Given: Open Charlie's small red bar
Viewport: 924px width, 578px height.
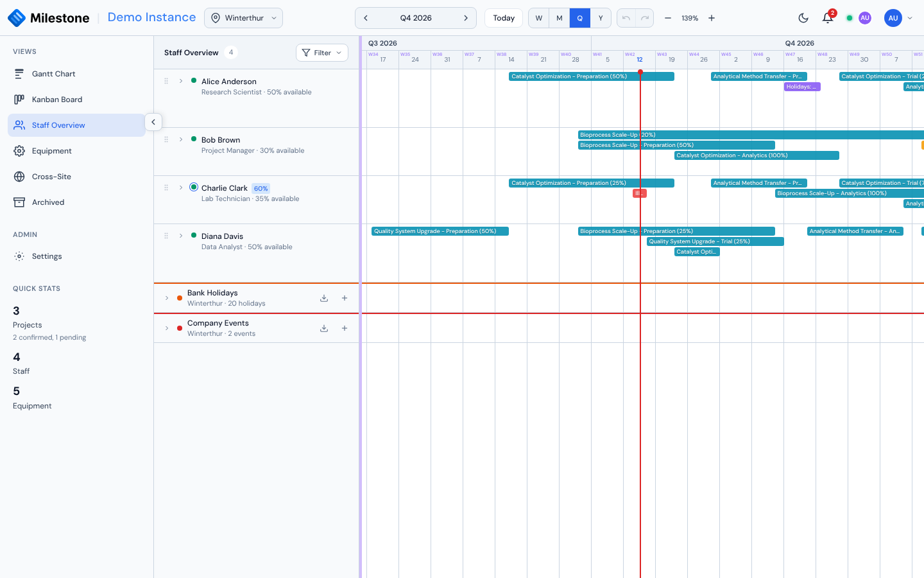Looking at the screenshot, I should pyautogui.click(x=640, y=193).
